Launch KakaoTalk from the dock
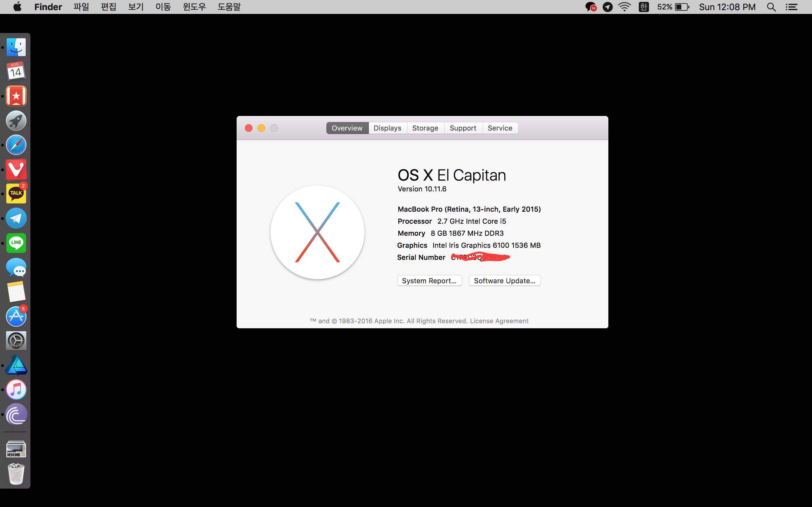 click(16, 194)
